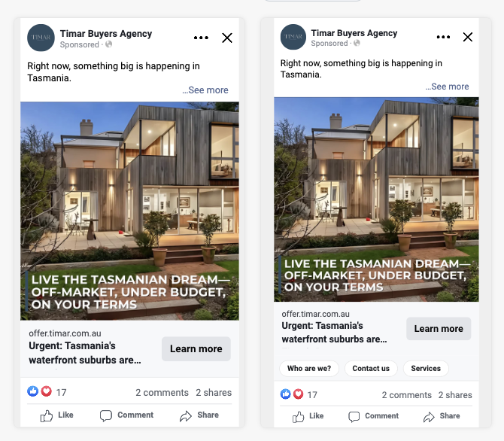Select the Services pill
The height and width of the screenshot is (441, 504).
426,369
